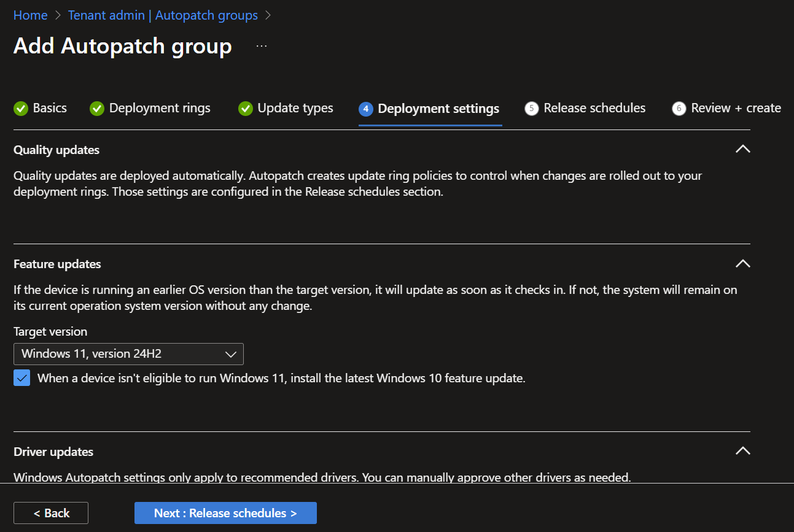Click the green check icon next to Update types
794x532 pixels.
tap(246, 109)
